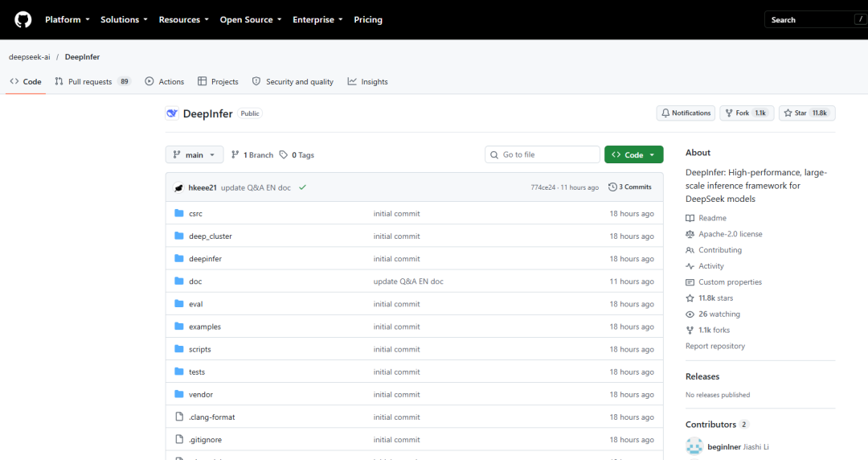This screenshot has width=868, height=460.
Task: Open the Activity link
Action: point(705,266)
